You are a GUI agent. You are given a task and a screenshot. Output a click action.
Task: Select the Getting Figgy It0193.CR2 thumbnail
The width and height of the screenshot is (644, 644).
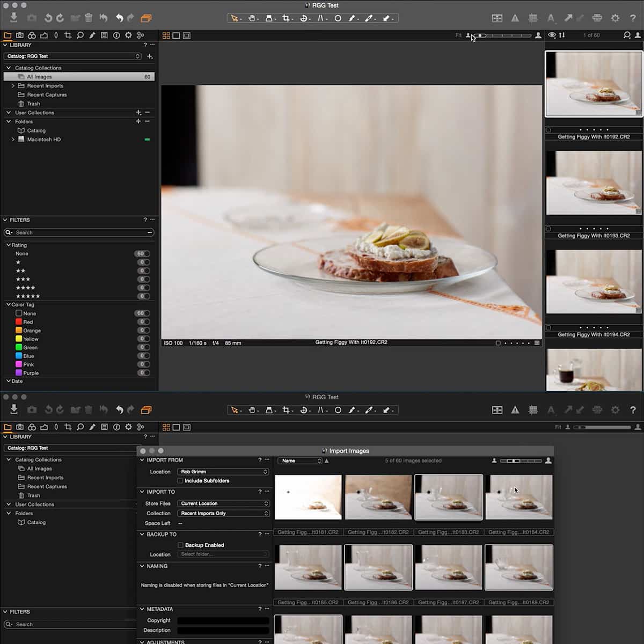(593, 182)
